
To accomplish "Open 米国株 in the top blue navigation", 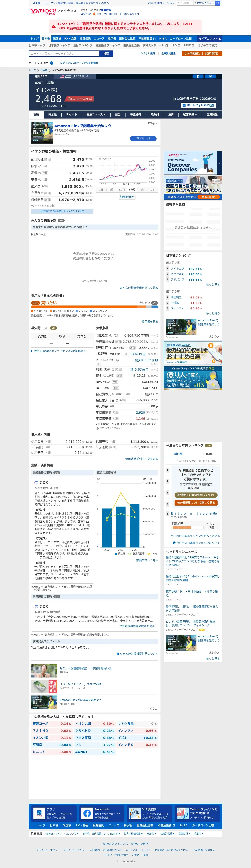I will (x=57, y=39).
